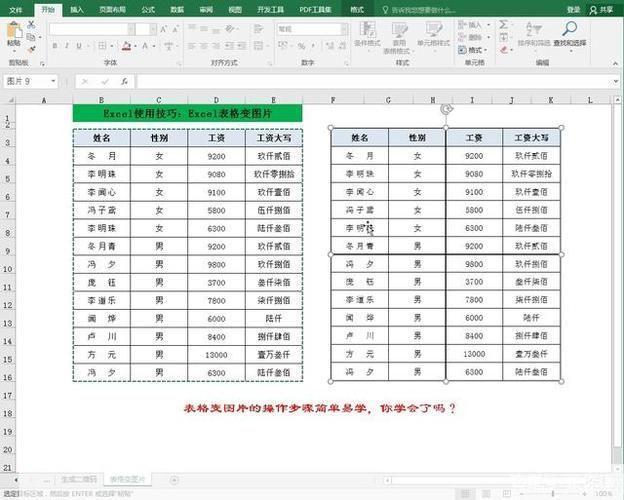The height and width of the screenshot is (500, 624).
Task: Select the 表格变图片 sheet tab
Action: (127, 479)
